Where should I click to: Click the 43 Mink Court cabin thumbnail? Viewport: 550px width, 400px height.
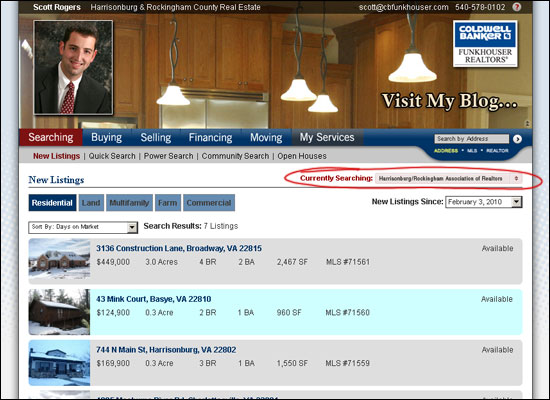(x=59, y=312)
